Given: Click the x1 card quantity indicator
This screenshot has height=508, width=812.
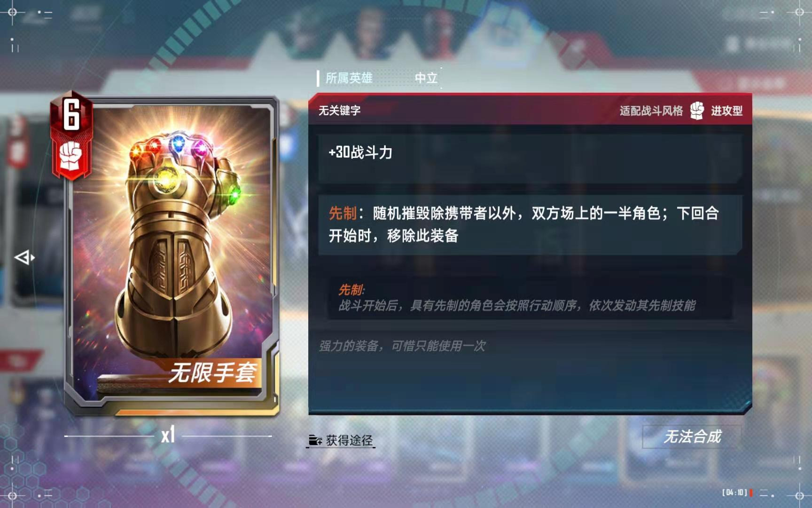Looking at the screenshot, I should tap(168, 435).
